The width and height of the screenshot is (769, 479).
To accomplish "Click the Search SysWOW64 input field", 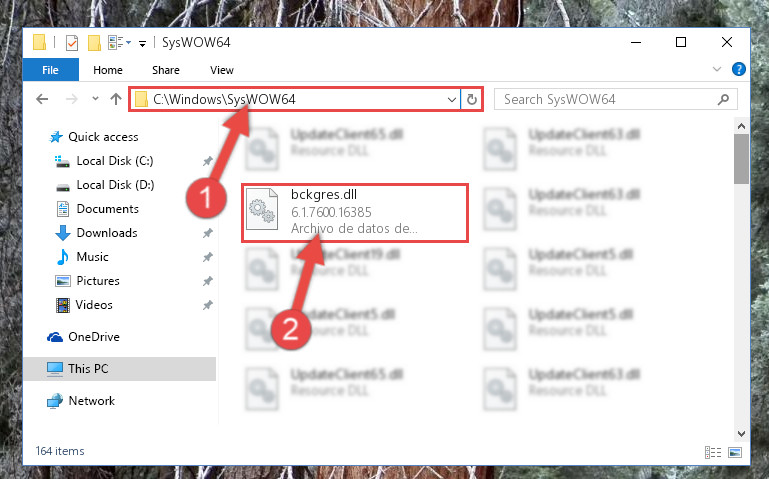I will tap(608, 100).
